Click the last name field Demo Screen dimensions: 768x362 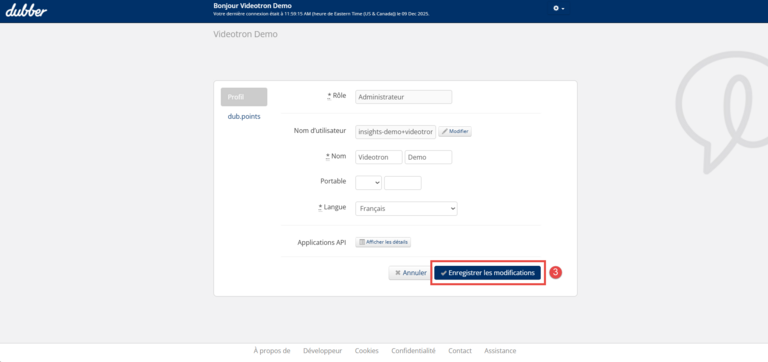428,157
